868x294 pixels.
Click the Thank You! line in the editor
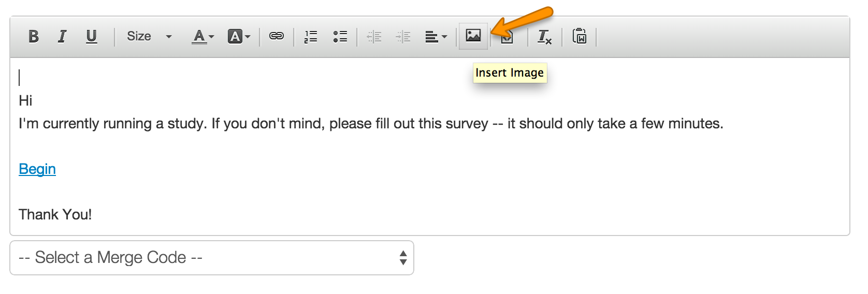point(55,215)
